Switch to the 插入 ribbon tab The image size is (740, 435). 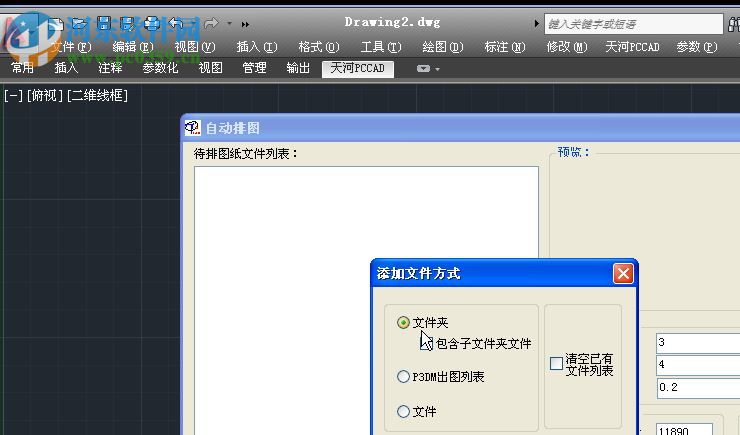coord(66,68)
